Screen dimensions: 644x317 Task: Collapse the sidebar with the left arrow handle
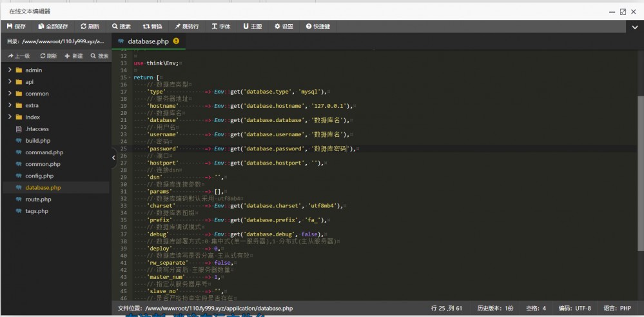click(x=113, y=158)
